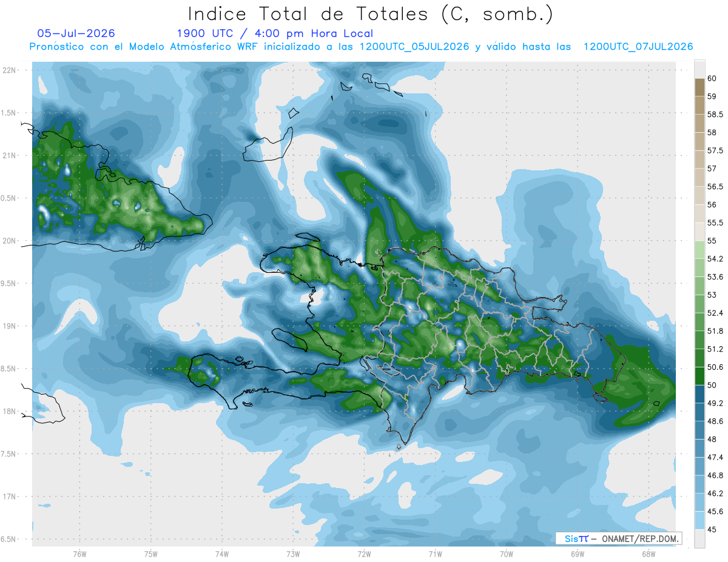
Task: Click the "19N" latitude axis label
Action: [x=10, y=326]
